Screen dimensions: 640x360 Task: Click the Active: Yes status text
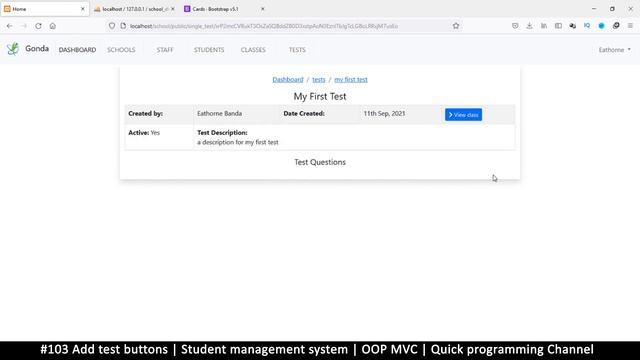[144, 133]
